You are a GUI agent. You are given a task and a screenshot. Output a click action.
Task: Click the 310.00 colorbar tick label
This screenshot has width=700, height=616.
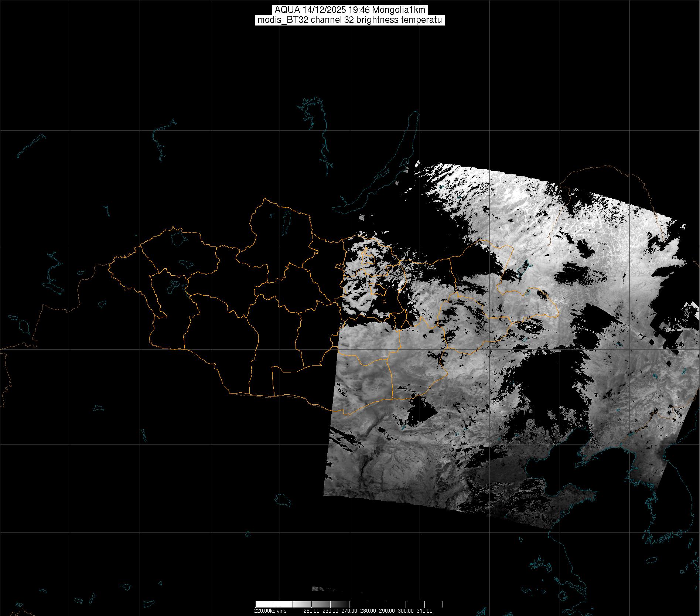[x=424, y=611]
